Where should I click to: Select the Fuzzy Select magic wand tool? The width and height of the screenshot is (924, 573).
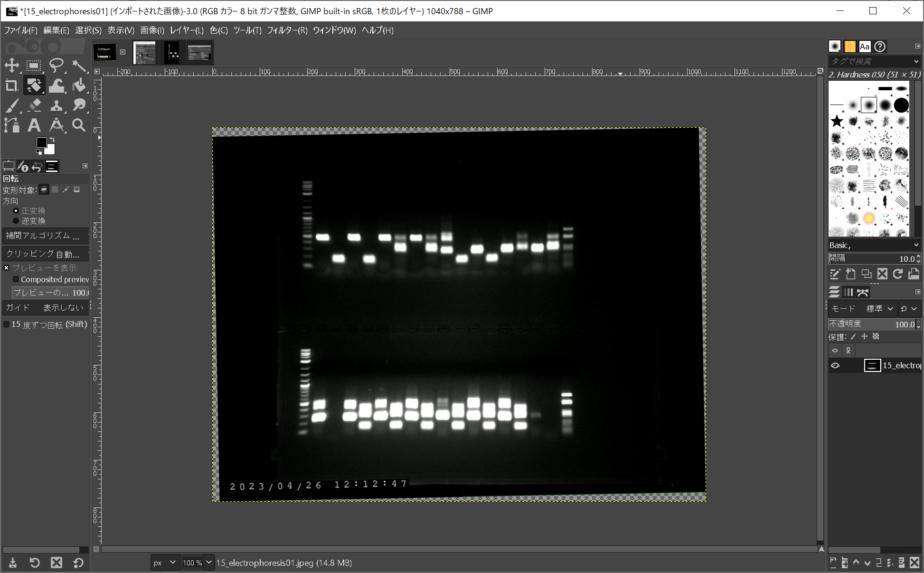(79, 65)
